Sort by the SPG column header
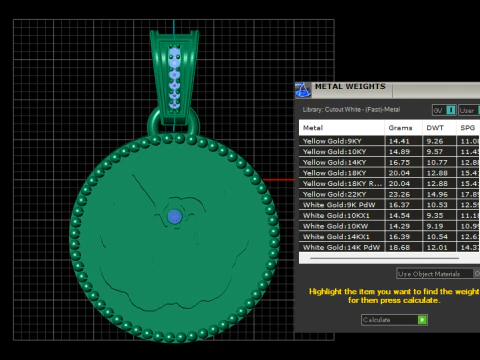This screenshot has width=480, height=360. (x=468, y=128)
